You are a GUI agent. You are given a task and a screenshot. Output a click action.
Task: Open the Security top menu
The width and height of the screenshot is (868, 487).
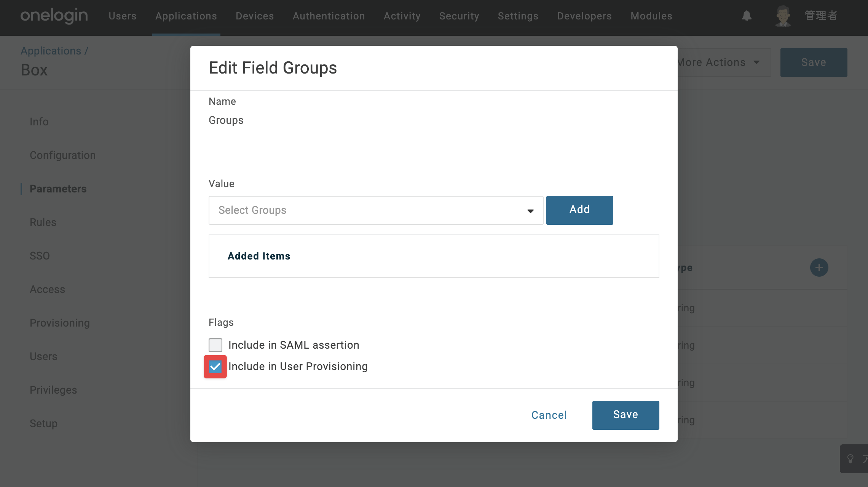point(459,16)
